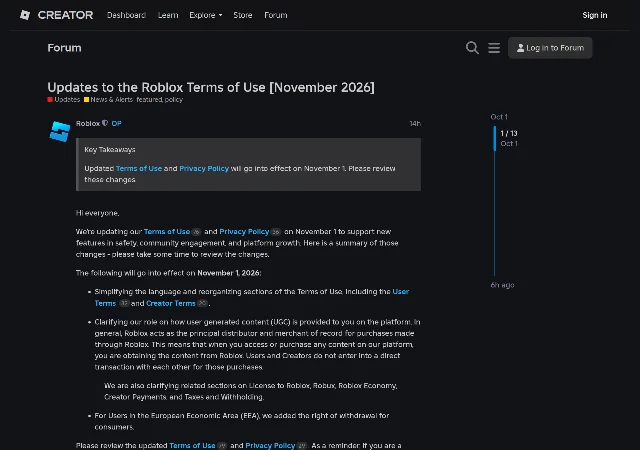This screenshot has width=640, height=450.
Task: Click the Roblox Creator logo icon
Action: 25,15
